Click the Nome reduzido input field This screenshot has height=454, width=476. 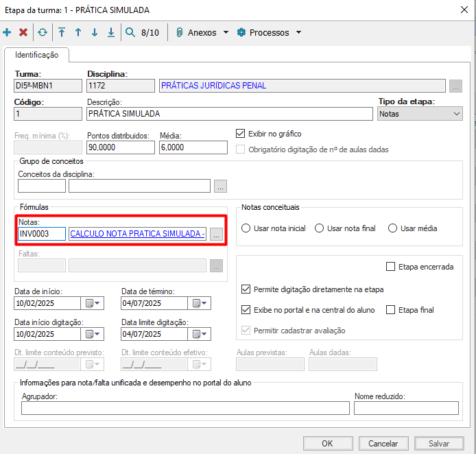point(406,408)
